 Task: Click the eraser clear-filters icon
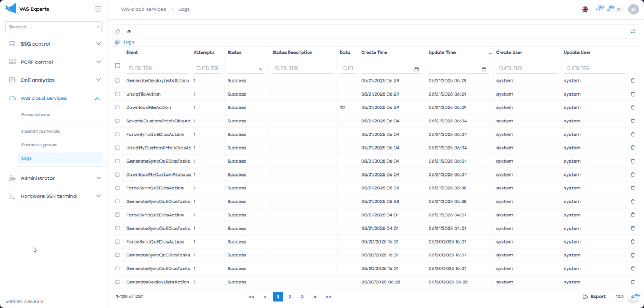coord(129,32)
